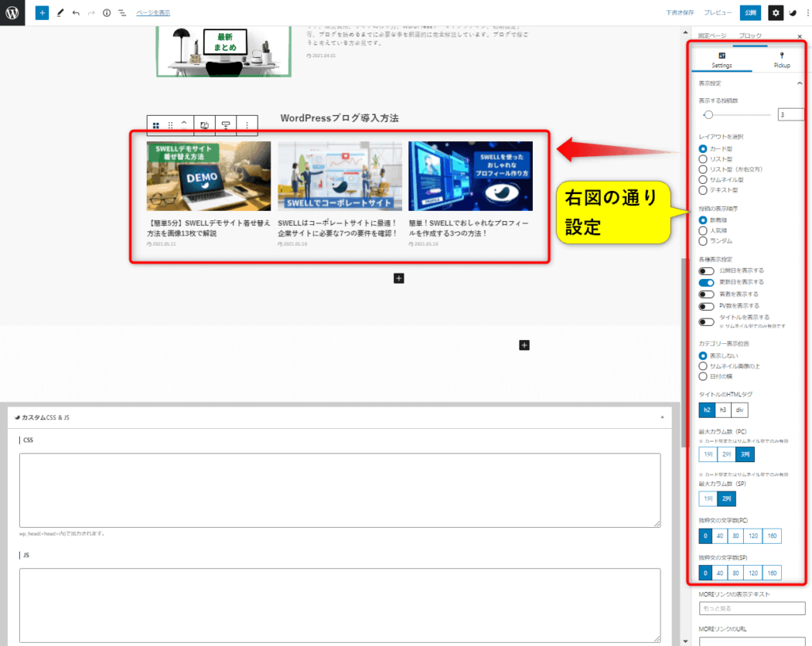Choose h3 title HTML tag
Image resolution: width=812 pixels, height=646 pixels.
pyautogui.click(x=723, y=410)
